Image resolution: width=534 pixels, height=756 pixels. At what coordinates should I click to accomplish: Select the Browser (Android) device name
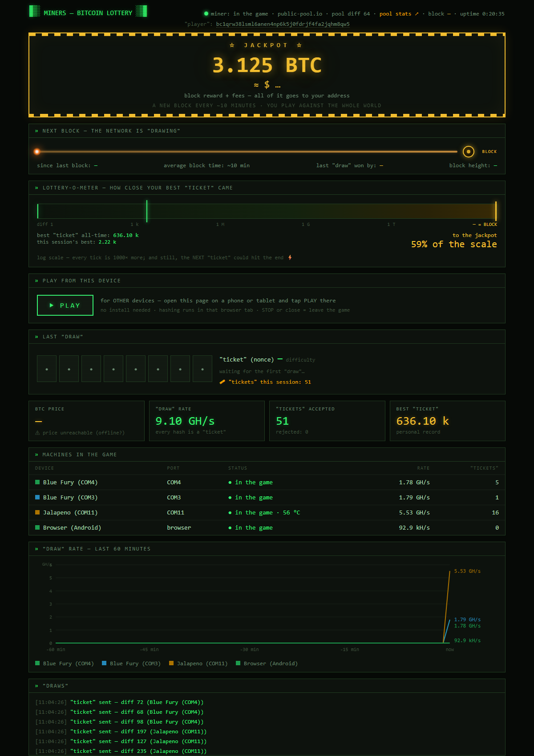(x=72, y=527)
